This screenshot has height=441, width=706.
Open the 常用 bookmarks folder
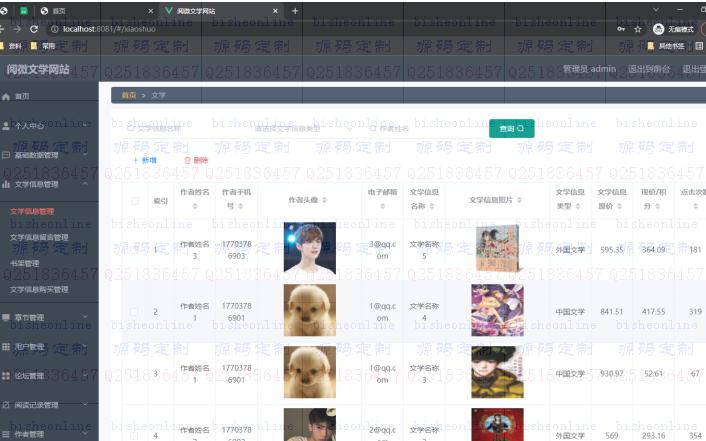pyautogui.click(x=43, y=46)
